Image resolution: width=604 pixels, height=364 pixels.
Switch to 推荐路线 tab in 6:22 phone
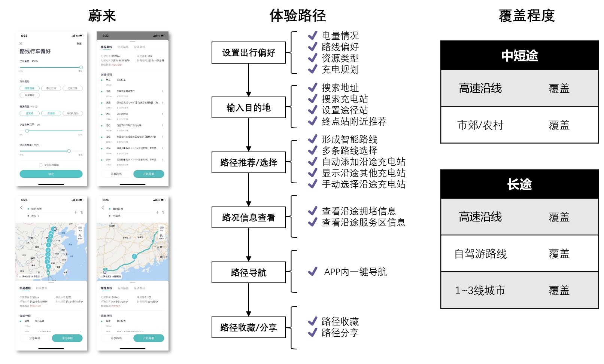click(106, 47)
